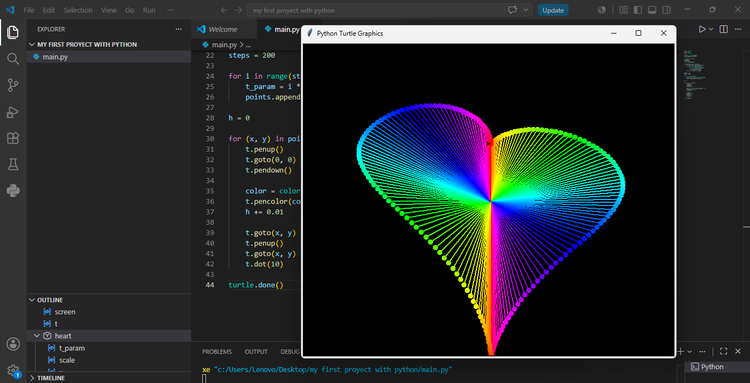Open the Source Control view
The width and height of the screenshot is (750, 383).
pyautogui.click(x=13, y=86)
